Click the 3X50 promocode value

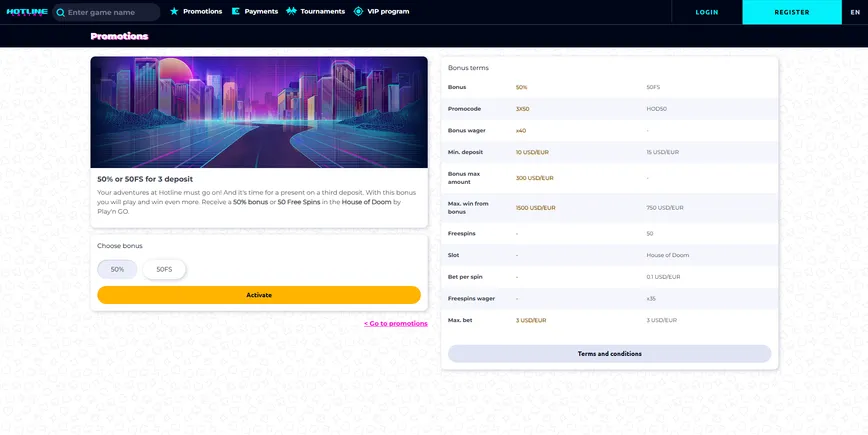(523, 109)
